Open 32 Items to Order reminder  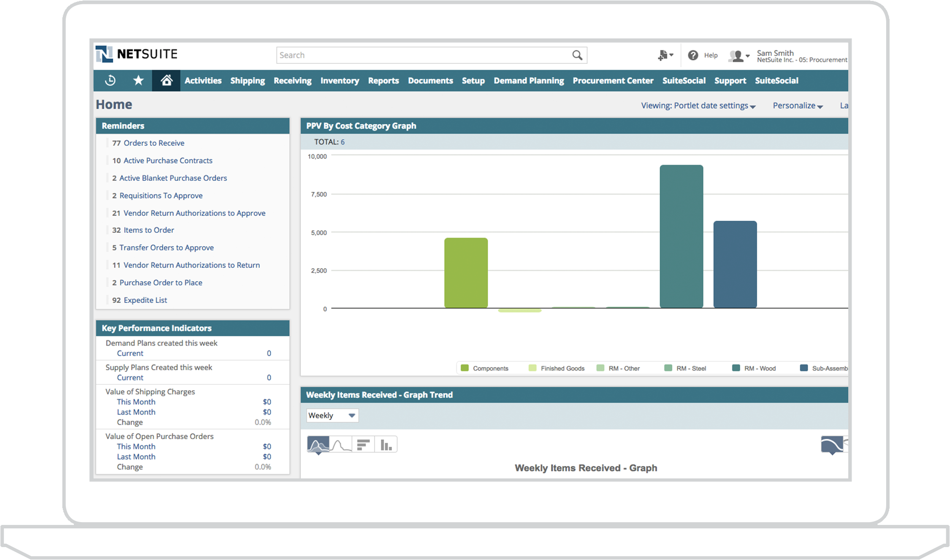[143, 230]
